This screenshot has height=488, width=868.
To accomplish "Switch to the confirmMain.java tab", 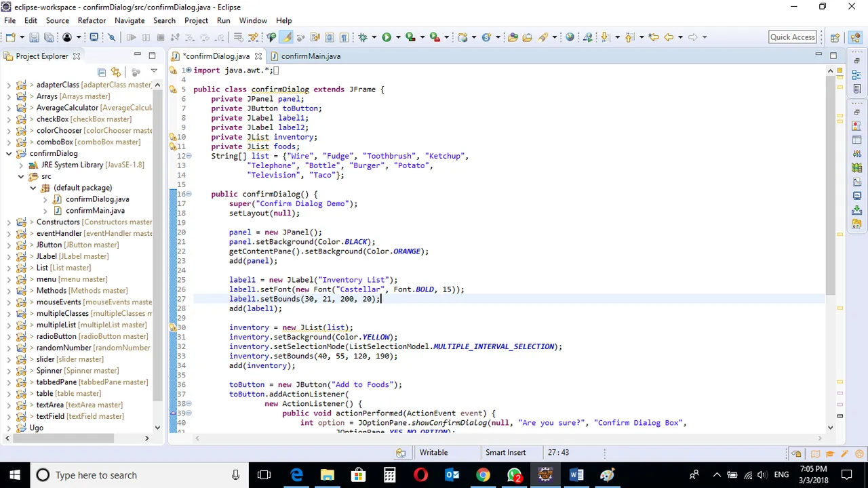I will [x=311, y=56].
